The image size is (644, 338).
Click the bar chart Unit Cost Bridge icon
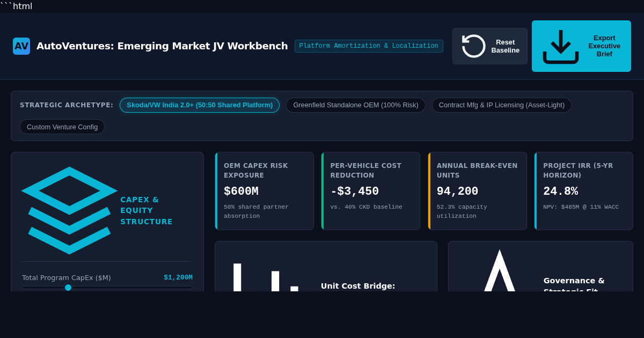pos(266,277)
